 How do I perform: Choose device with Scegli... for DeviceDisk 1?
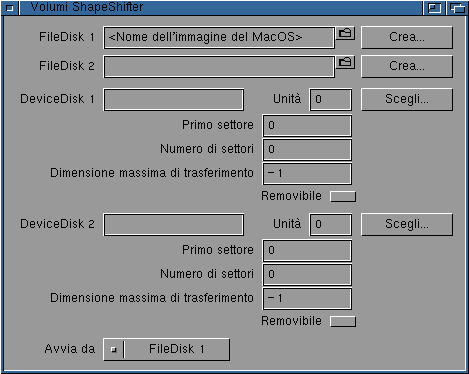pos(407,99)
